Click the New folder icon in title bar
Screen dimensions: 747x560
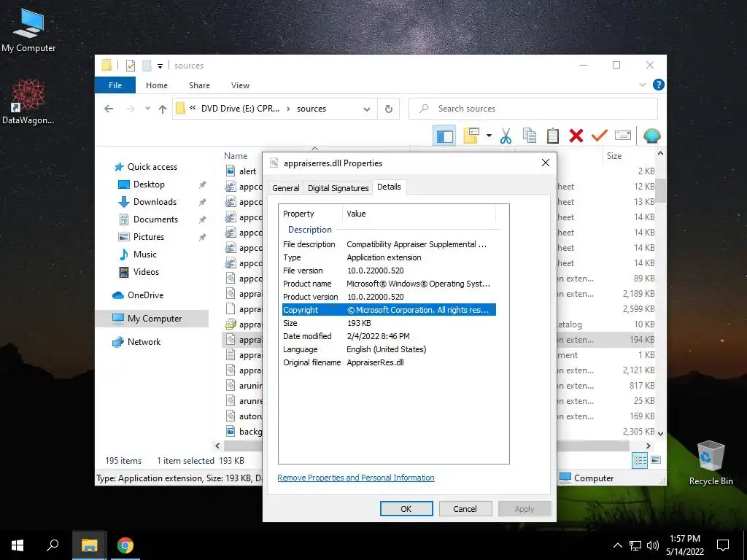147,65
